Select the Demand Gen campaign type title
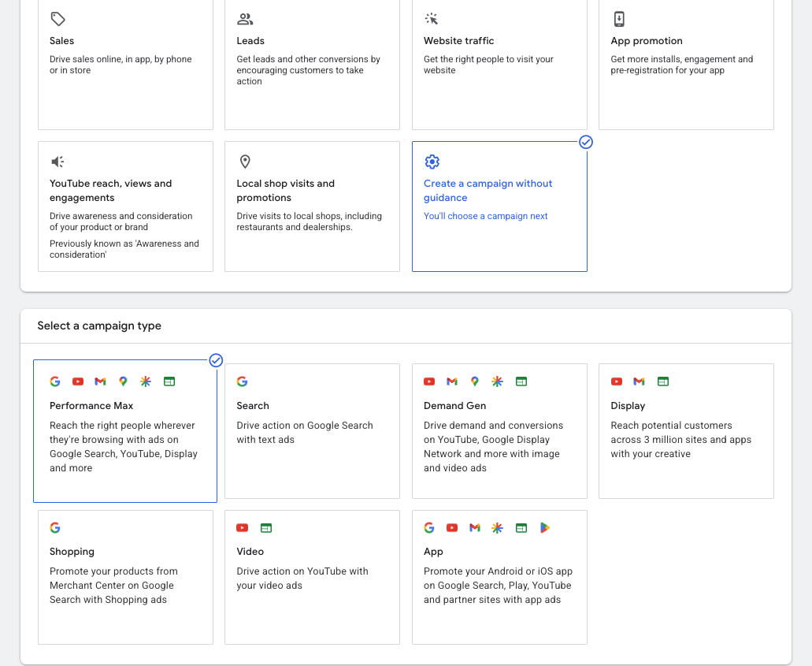Screen dimensions: 812x666 [x=454, y=405]
